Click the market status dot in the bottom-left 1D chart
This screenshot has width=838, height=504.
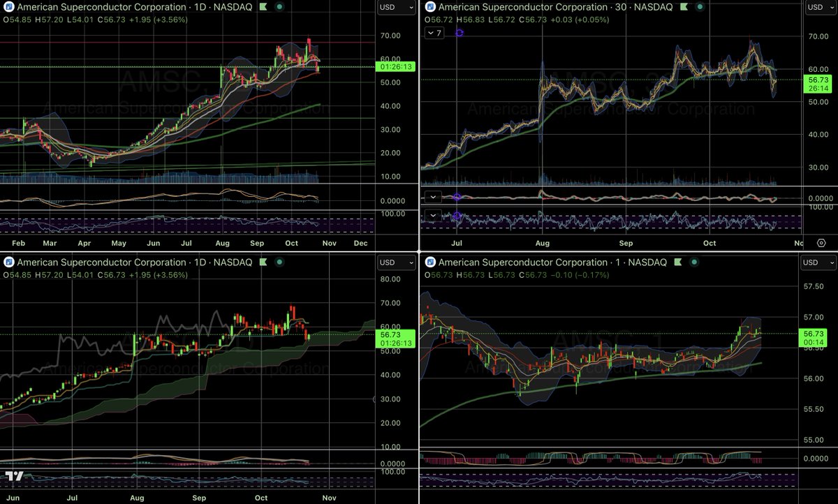point(279,262)
